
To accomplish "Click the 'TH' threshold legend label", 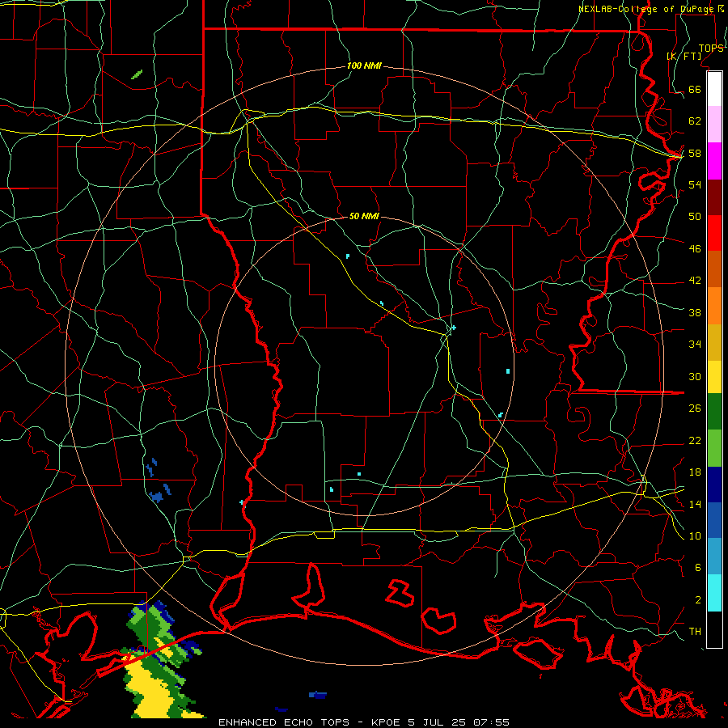I will pyautogui.click(x=695, y=632).
